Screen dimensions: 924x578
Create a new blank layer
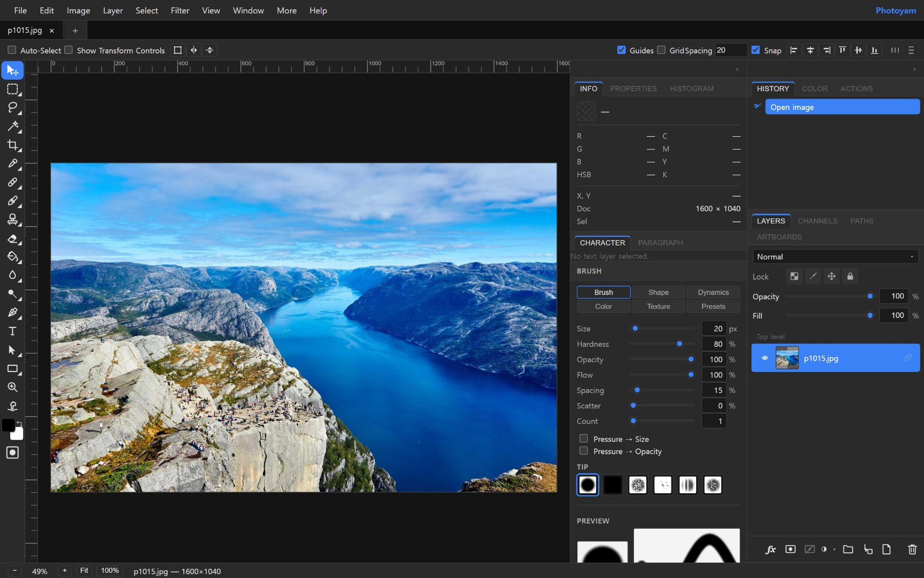pyautogui.click(x=887, y=549)
